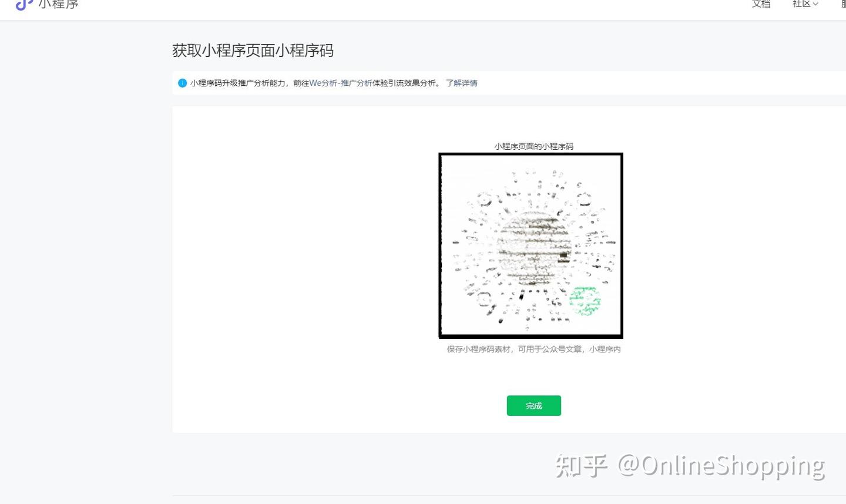The height and width of the screenshot is (504, 846).
Task: Click the 获取小程序页面小程序码 page heading
Action: coord(253,51)
